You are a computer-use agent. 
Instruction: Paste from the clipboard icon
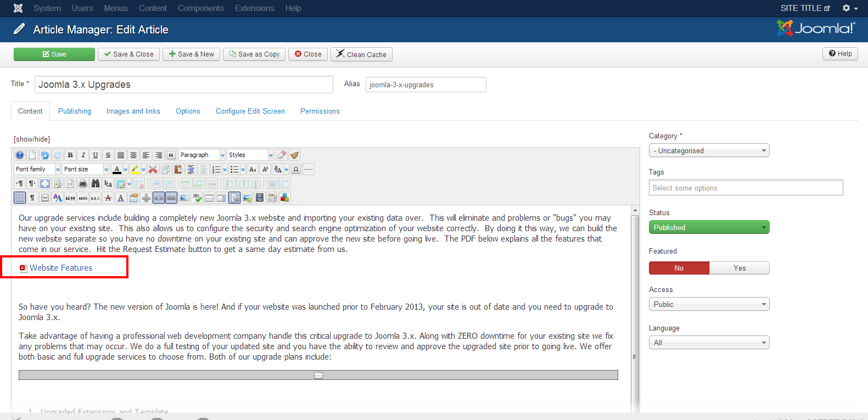178,169
